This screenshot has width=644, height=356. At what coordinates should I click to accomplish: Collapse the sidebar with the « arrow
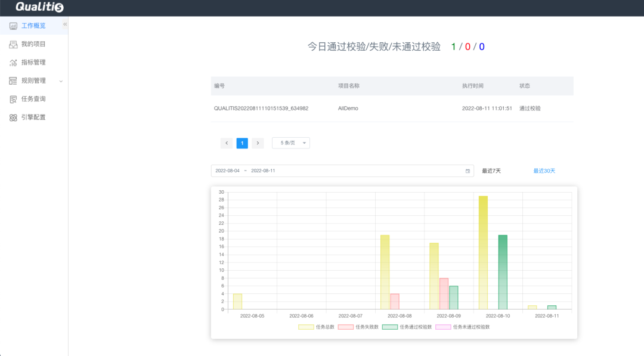(x=64, y=24)
